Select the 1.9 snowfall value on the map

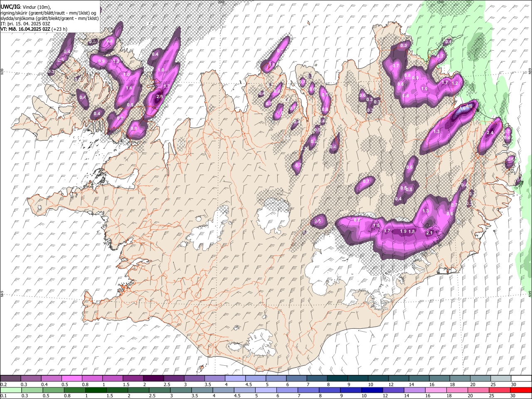pyautogui.click(x=403, y=231)
